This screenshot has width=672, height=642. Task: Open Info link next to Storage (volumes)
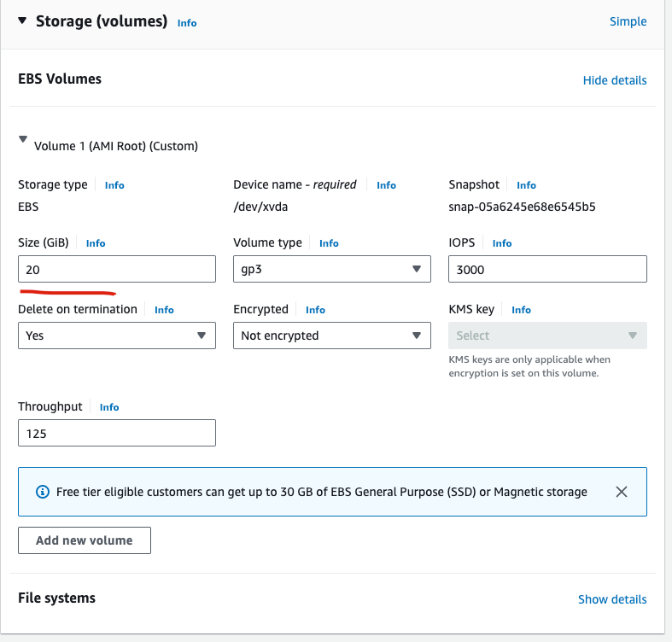(x=187, y=23)
